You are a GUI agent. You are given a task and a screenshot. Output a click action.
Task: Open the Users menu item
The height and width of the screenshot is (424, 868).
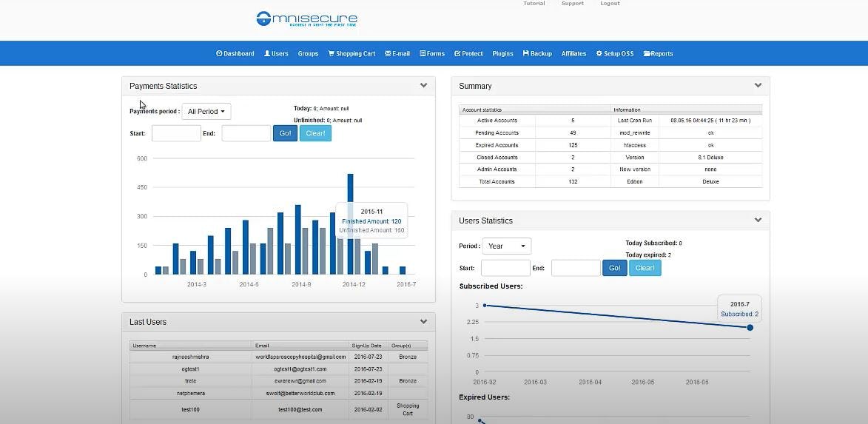(276, 54)
